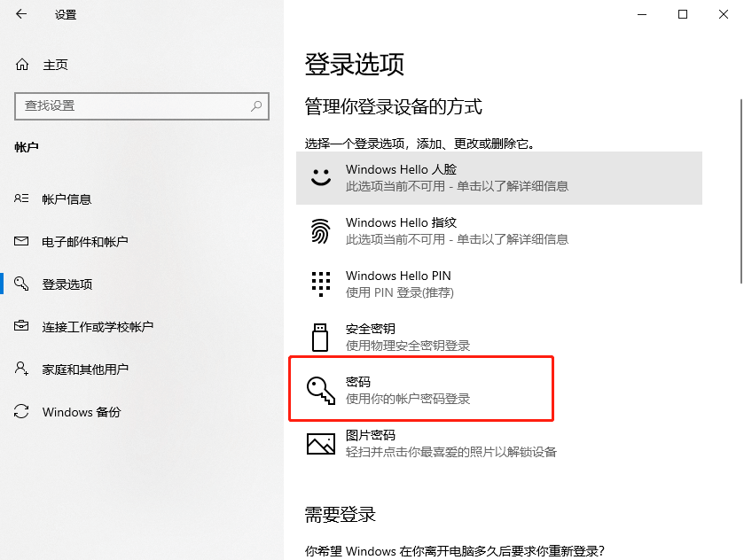Click the back arrow button
The image size is (744, 560).
click(x=20, y=14)
